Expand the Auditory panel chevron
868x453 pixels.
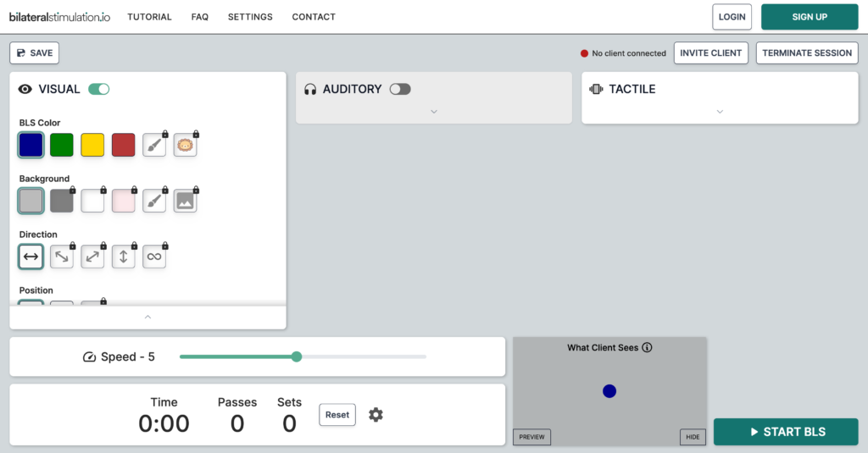coord(433,112)
